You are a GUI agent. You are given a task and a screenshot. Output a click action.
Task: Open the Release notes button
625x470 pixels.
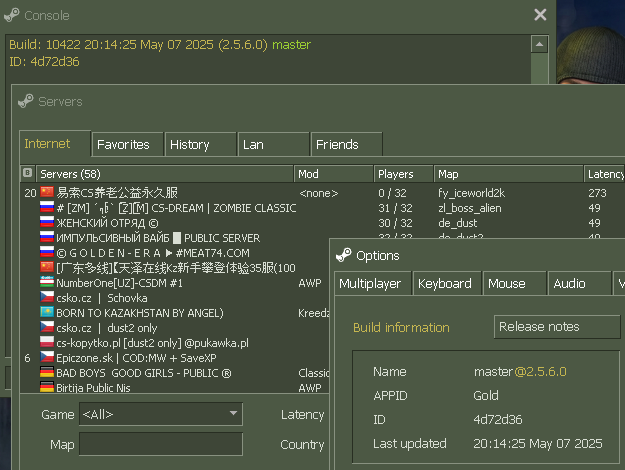click(x=557, y=327)
